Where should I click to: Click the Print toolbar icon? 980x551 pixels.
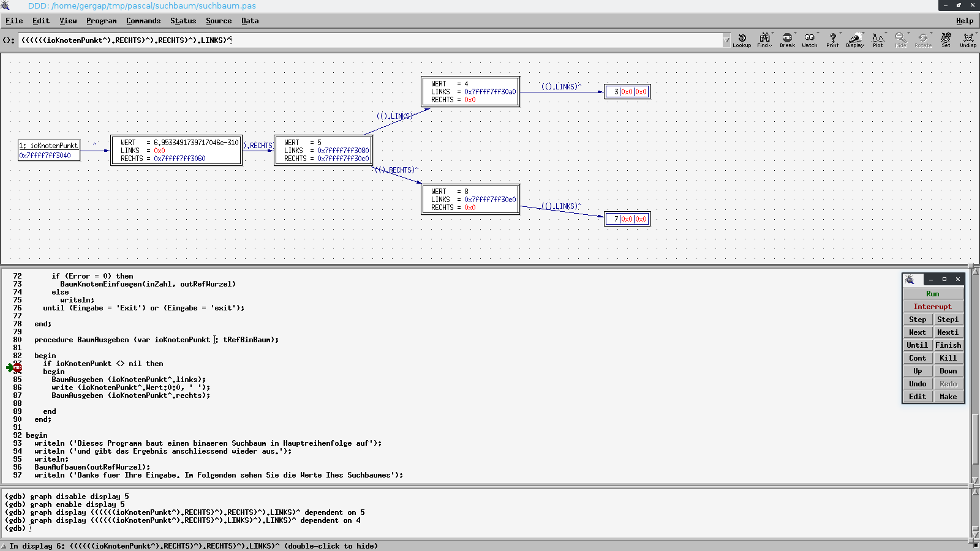(832, 40)
